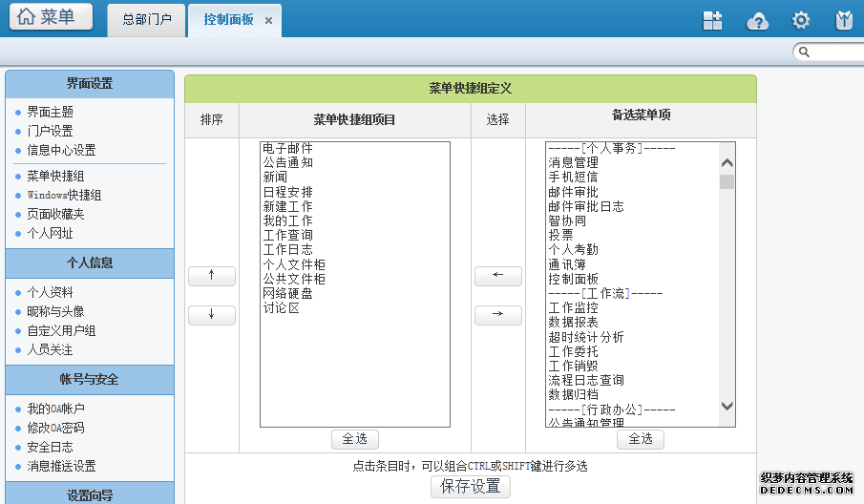Open 页面收藏夹 in sidebar
Viewport: 864px width, 504px height.
(x=55, y=214)
